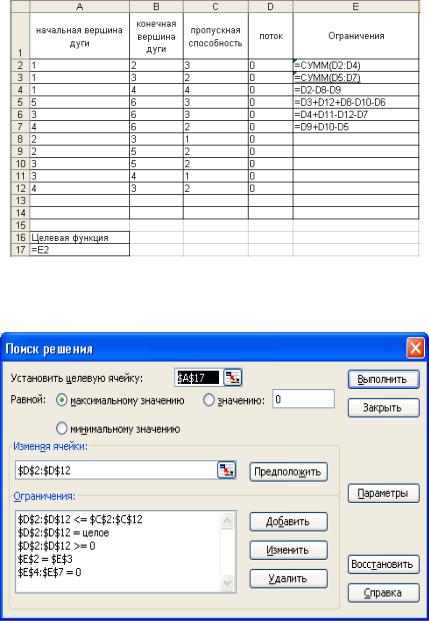Image resolution: width=429 pixels, height=621 pixels.
Task: Click constraints list scrollbar down arrow
Action: click(x=227, y=583)
